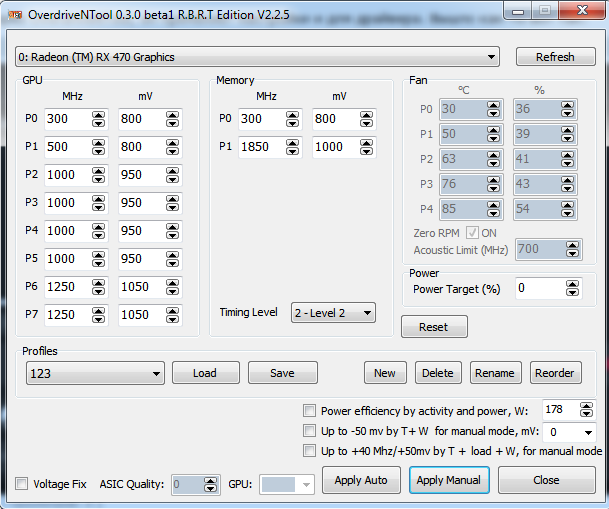Click the Power Target spinner arrows
Image resolution: width=609 pixels, height=509 pixels.
click(x=572, y=288)
